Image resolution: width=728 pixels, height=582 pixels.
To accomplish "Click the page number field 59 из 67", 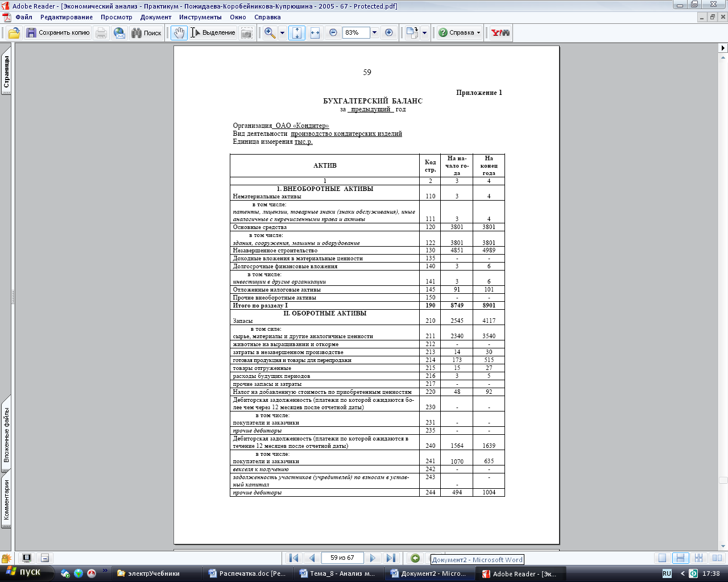I will click(x=342, y=558).
